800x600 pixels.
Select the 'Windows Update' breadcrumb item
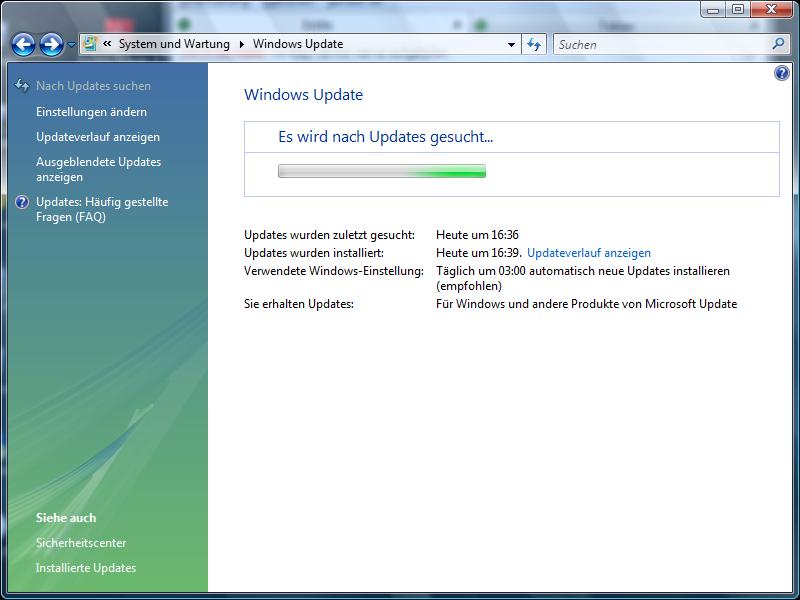(298, 44)
